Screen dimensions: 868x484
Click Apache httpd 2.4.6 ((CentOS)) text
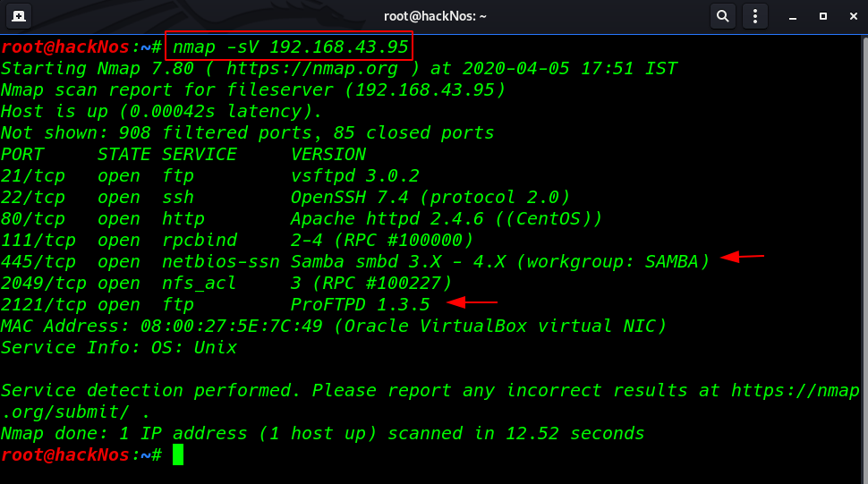click(447, 219)
